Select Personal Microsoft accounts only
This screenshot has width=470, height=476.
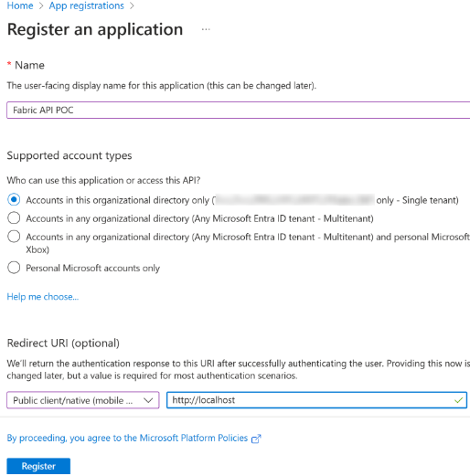pos(14,268)
